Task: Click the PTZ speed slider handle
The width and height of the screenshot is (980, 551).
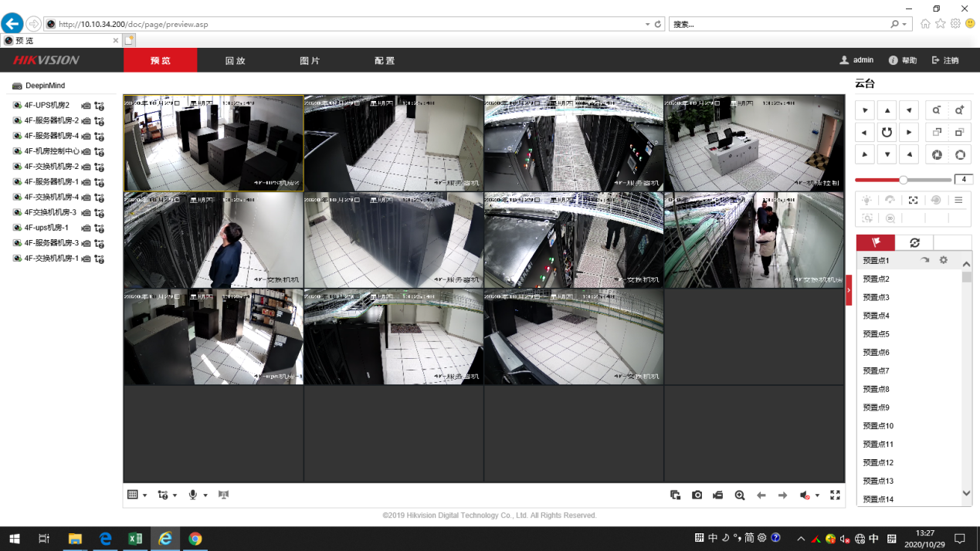Action: tap(903, 180)
